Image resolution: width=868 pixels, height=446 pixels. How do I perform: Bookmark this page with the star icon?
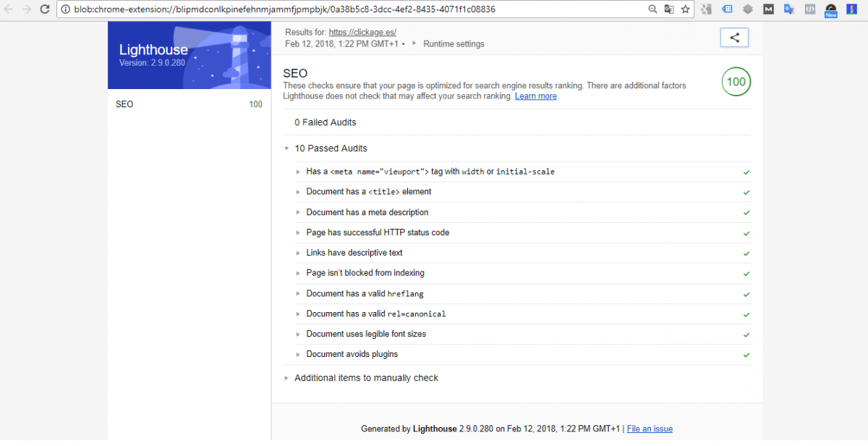685,10
